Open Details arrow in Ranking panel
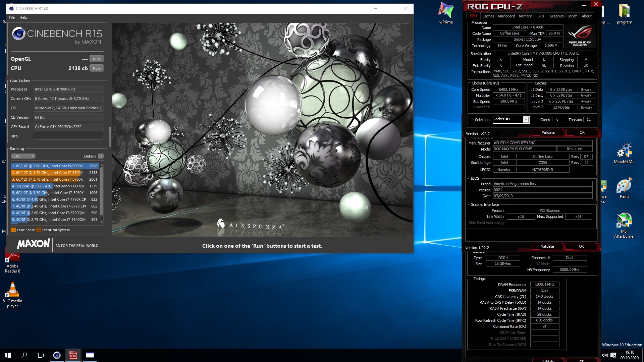 101,156
